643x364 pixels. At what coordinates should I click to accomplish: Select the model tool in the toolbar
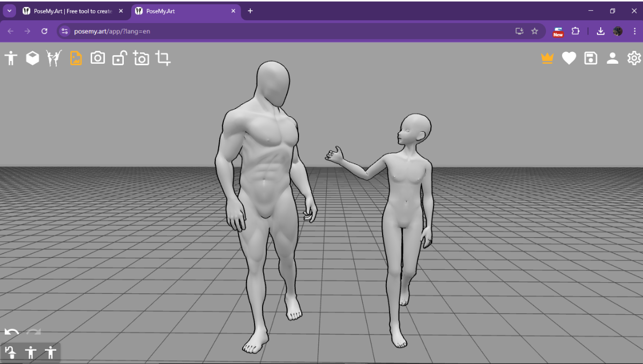tap(10, 58)
